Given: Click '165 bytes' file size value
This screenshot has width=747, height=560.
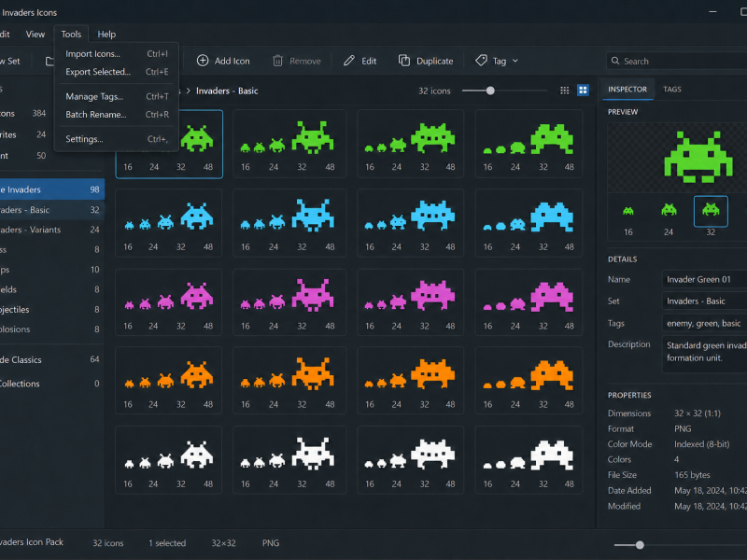Looking at the screenshot, I should [692, 475].
